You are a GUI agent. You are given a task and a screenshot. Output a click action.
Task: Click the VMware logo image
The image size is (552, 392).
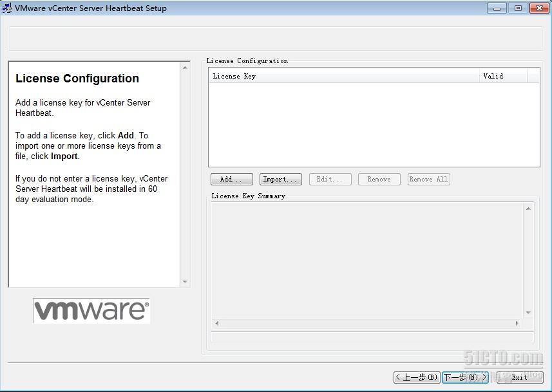click(91, 311)
